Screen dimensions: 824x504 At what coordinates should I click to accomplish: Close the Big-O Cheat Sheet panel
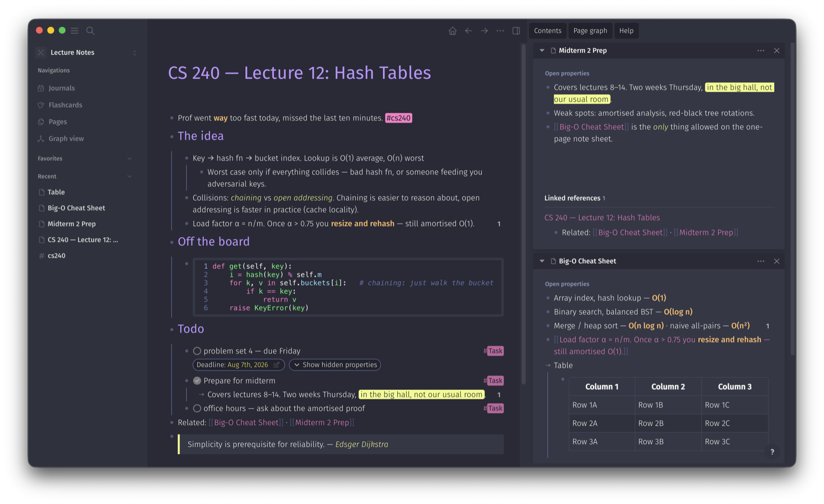tap(776, 261)
